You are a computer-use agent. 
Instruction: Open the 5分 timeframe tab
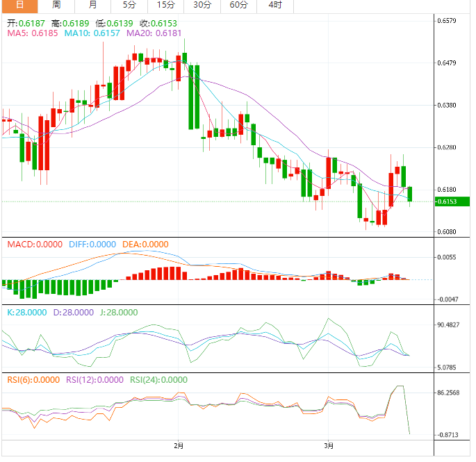(129, 6)
